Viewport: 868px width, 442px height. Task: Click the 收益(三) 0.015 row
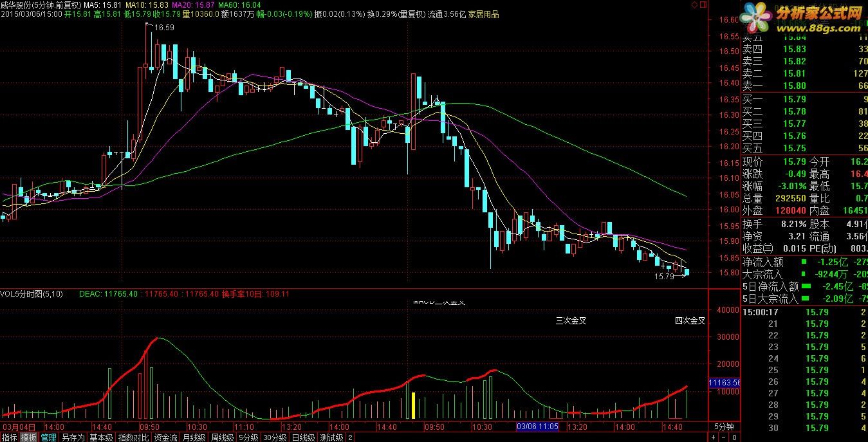[775, 248]
